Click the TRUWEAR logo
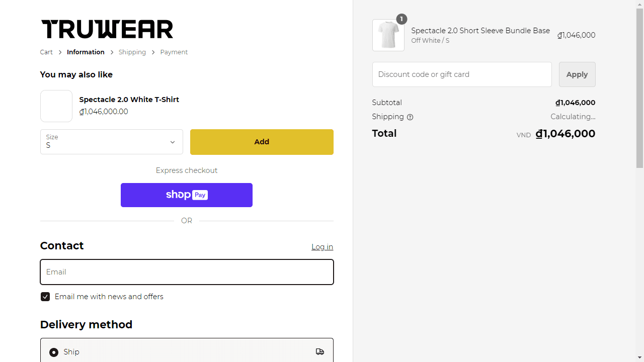 coord(107,29)
